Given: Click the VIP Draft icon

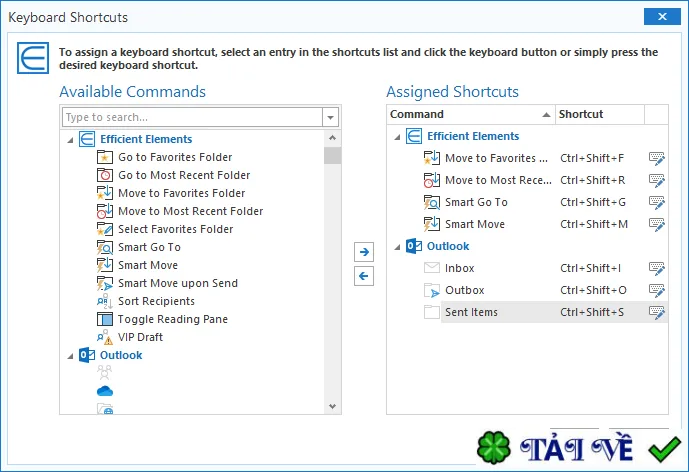Looking at the screenshot, I should 105,337.
